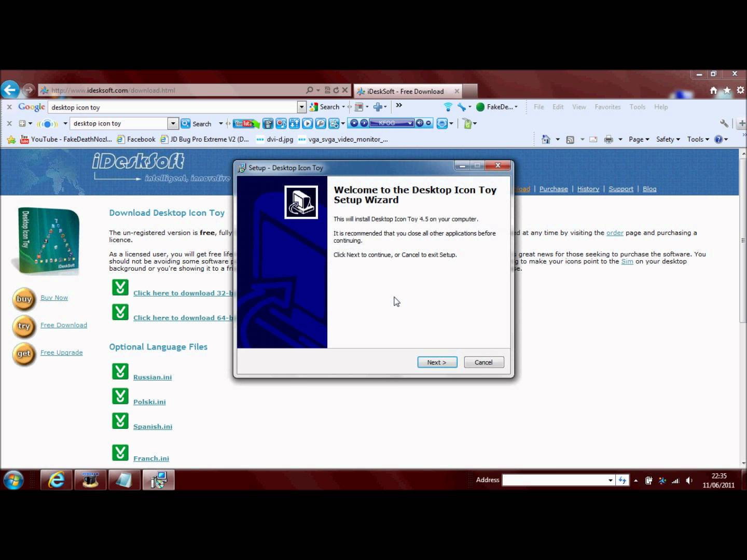This screenshot has height=560, width=747.
Task: Click the setup installer taskbar icon
Action: 159,480
